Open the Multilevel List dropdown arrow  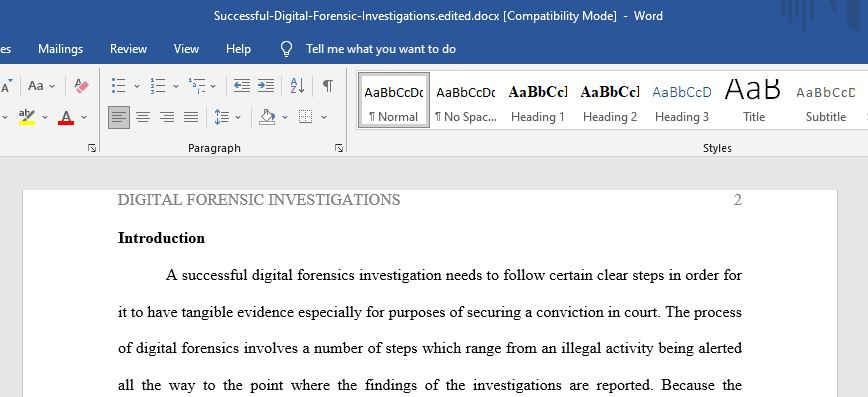(x=213, y=86)
